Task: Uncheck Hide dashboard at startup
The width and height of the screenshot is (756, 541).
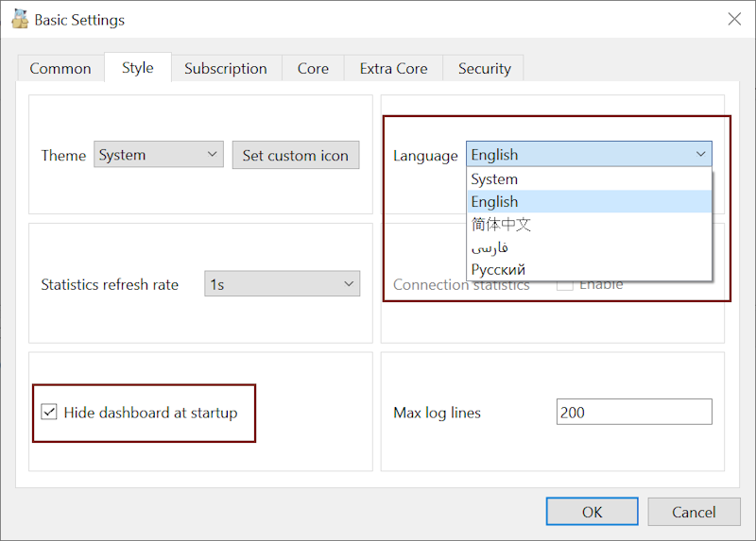Action: point(49,412)
